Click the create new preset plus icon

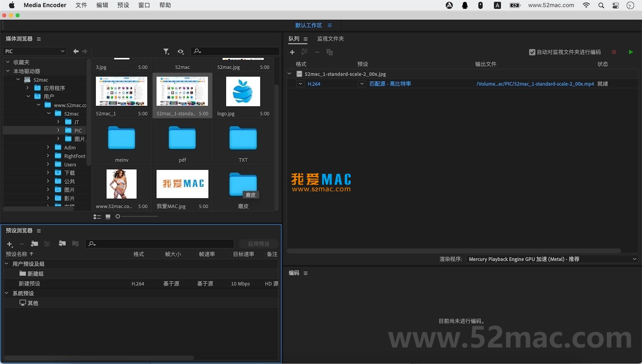pos(10,244)
